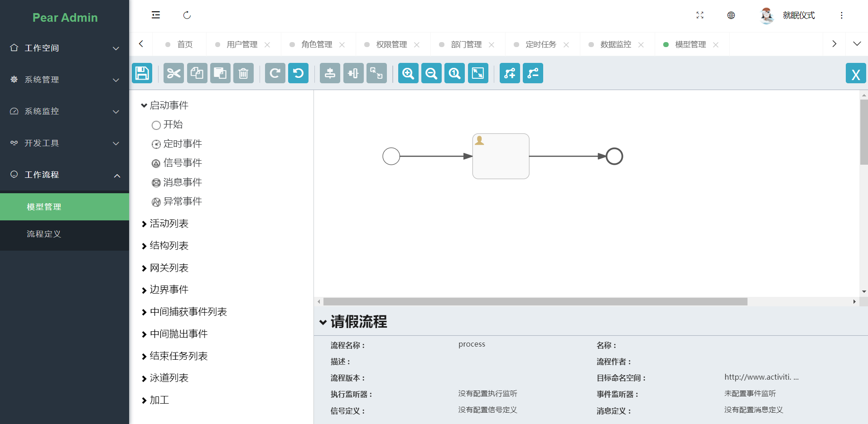Cut selection with the scissors icon
The width and height of the screenshot is (868, 424).
174,73
